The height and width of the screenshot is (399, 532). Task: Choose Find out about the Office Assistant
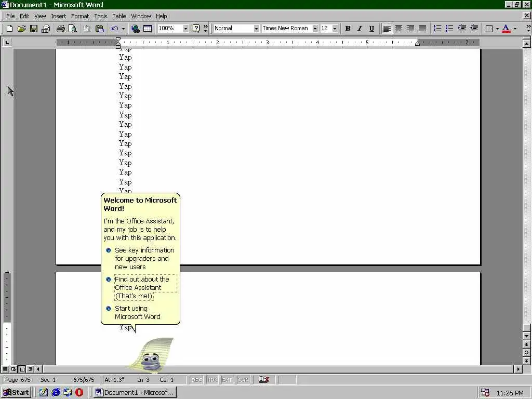pos(141,288)
